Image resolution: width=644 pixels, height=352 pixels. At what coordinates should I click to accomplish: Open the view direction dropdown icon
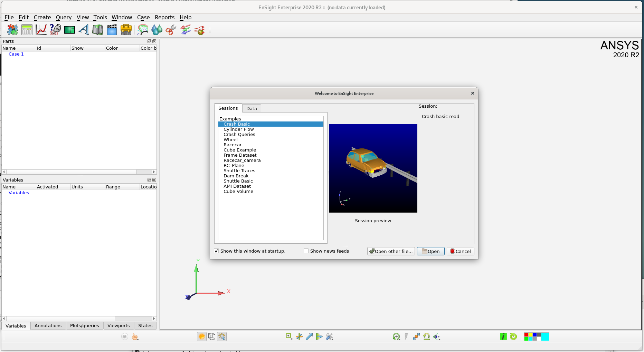437,336
